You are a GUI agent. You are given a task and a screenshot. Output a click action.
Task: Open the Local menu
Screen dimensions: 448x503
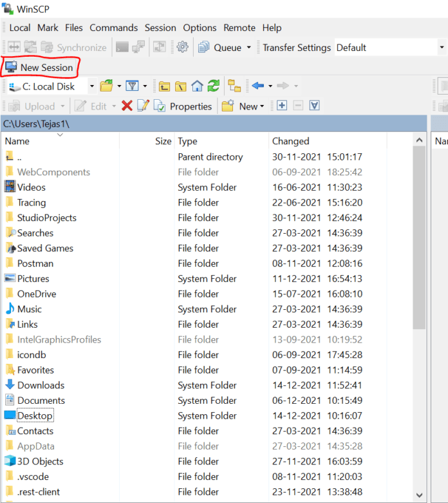pyautogui.click(x=20, y=28)
